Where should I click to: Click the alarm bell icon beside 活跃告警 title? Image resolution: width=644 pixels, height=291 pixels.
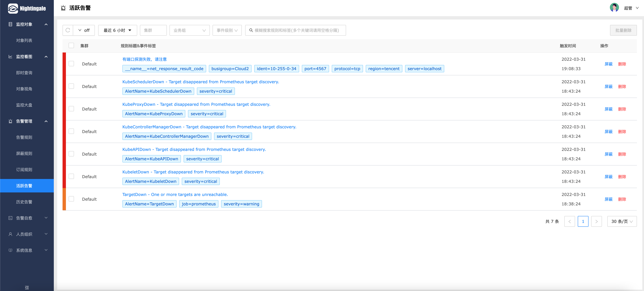(63, 8)
